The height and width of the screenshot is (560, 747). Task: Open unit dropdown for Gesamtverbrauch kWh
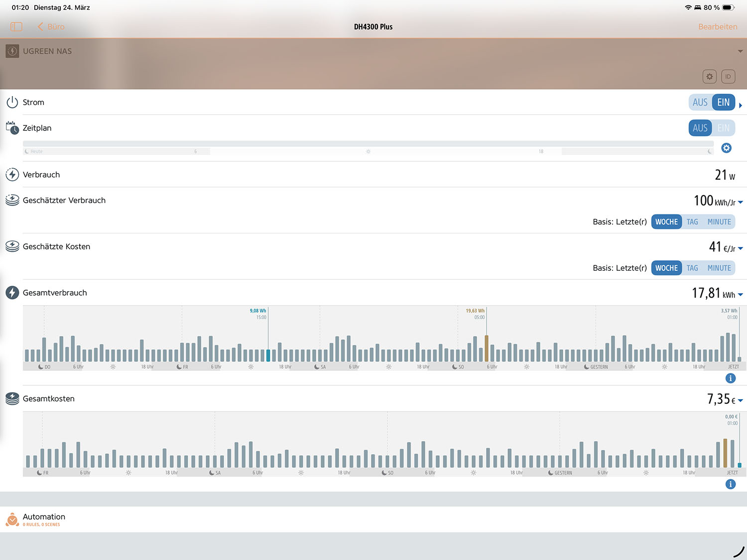point(741,295)
